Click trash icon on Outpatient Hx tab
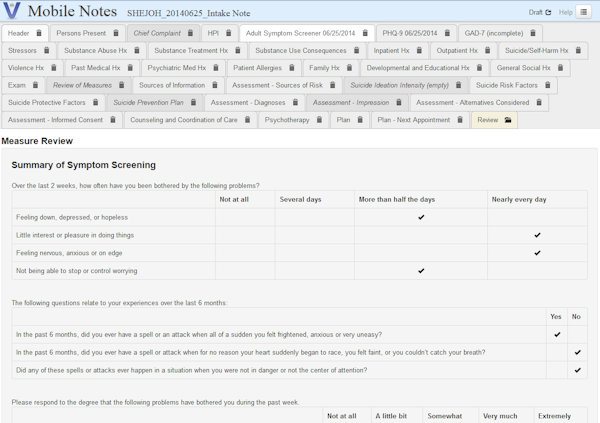 pyautogui.click(x=487, y=50)
